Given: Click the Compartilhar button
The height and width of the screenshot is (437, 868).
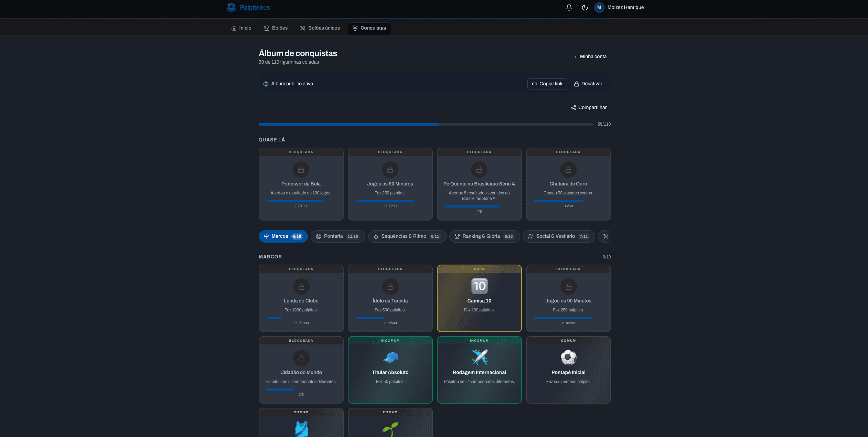Looking at the screenshot, I should click(x=589, y=108).
